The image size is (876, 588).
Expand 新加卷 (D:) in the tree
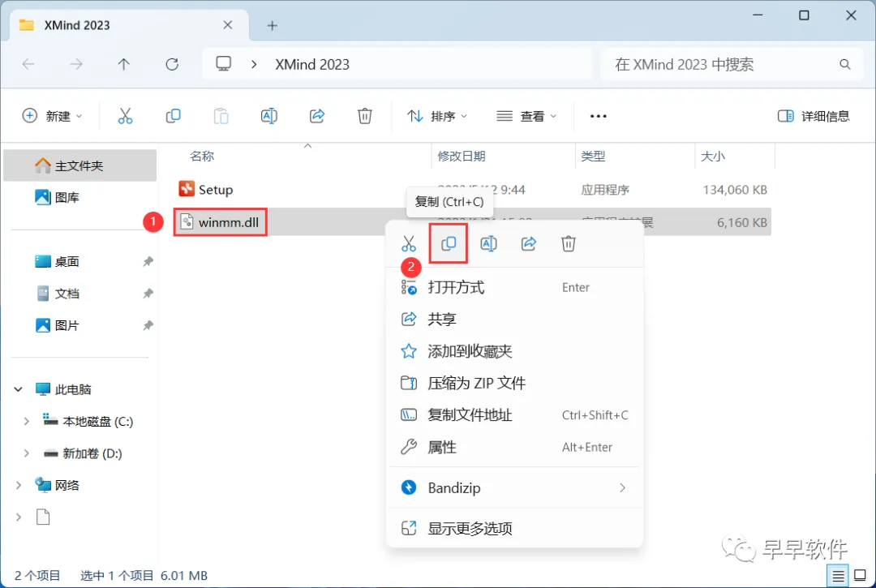click(x=26, y=453)
